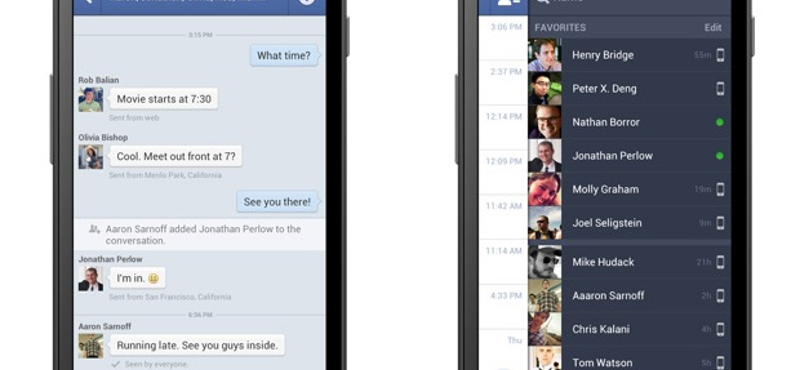The height and width of the screenshot is (370, 800).
Task: Tap the mobile icon on Aaaron Sarnoff's row
Action: pyautogui.click(x=720, y=296)
